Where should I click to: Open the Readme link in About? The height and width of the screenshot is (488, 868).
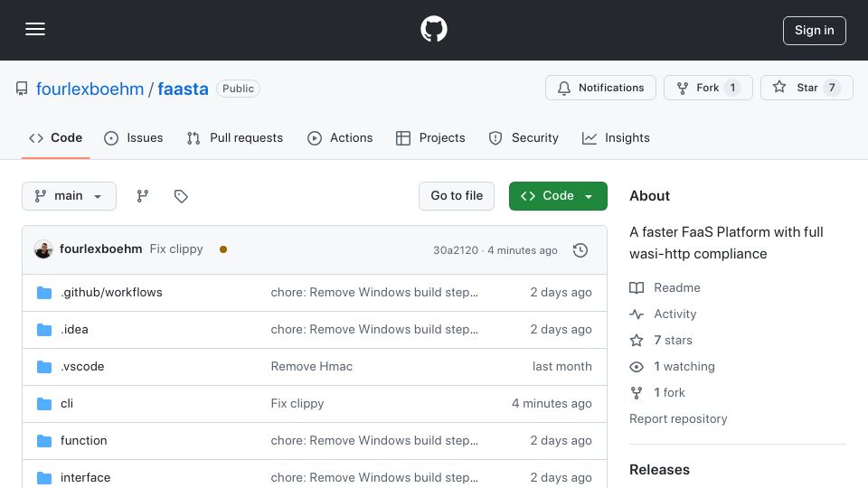click(x=665, y=287)
